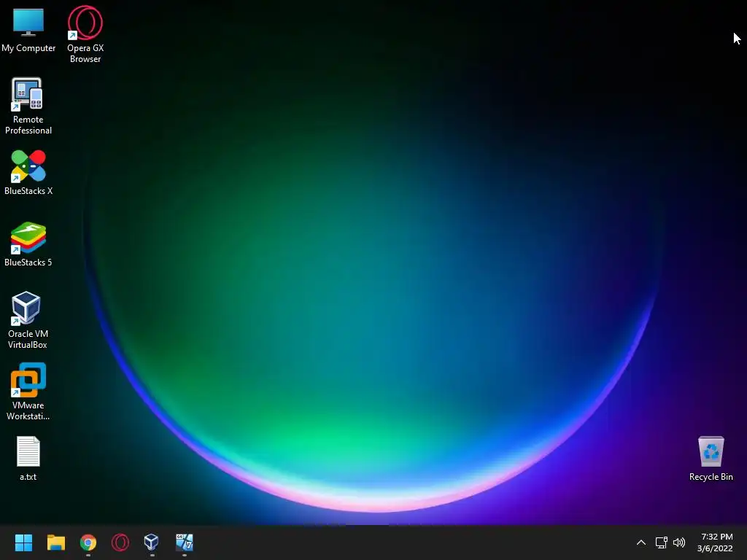The image size is (747, 560).
Task: Select the BlueStacks X desktop shortcut
Action: pyautogui.click(x=28, y=172)
